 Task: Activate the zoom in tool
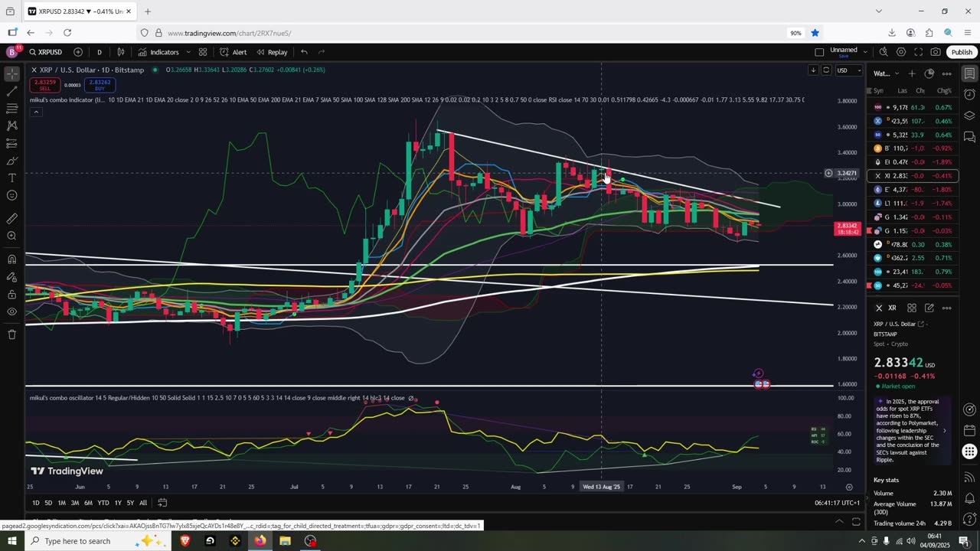[12, 236]
